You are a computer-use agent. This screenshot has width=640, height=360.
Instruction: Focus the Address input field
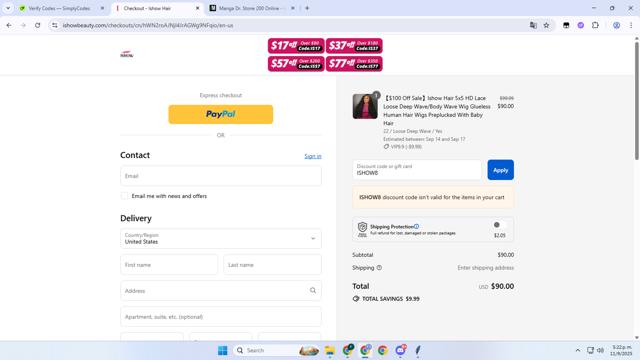221,291
